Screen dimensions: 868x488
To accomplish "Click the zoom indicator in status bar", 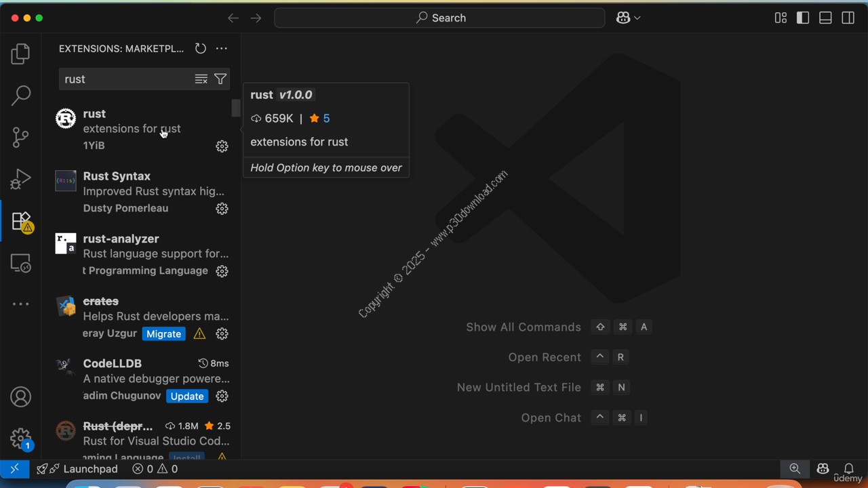I will pyautogui.click(x=795, y=469).
